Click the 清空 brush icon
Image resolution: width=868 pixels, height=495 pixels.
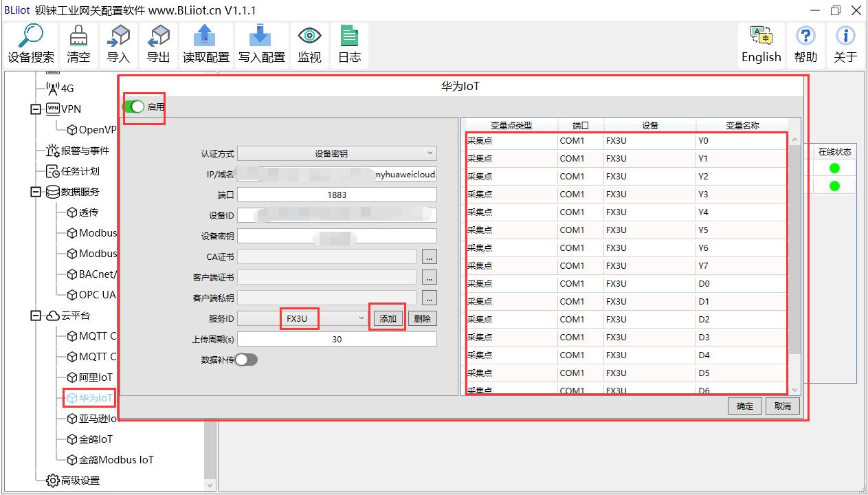78,36
